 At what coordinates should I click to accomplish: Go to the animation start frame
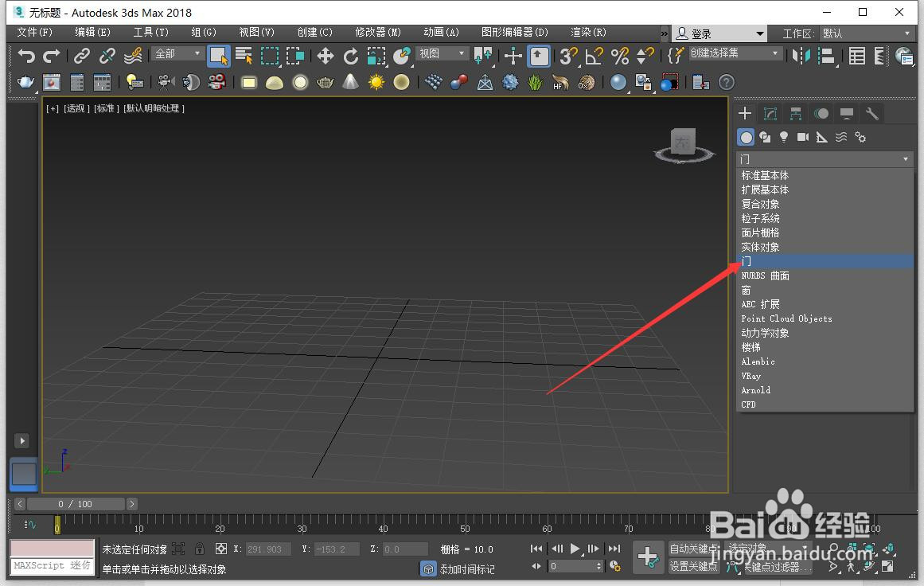[536, 549]
